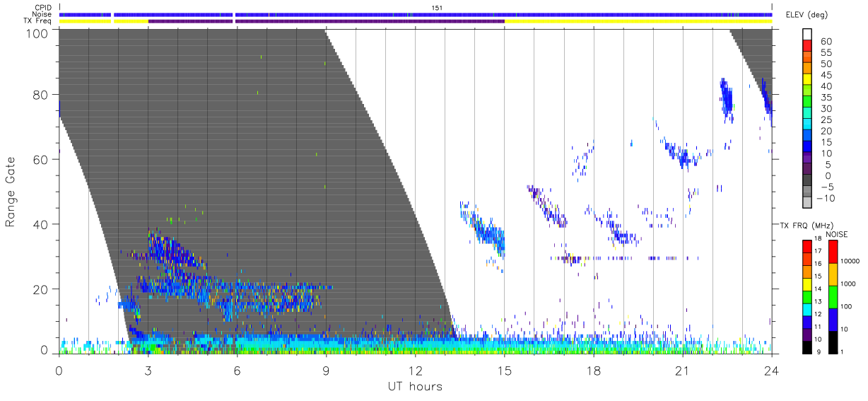Screen dimensions: 868x401
Task: Pick the white top band of ELEV colorbar
Action: click(807, 35)
